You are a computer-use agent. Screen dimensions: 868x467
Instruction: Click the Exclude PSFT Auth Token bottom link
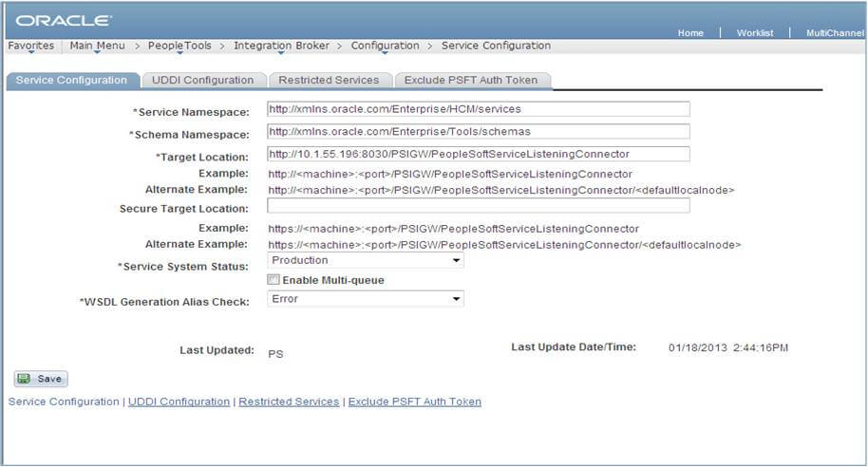(x=415, y=402)
